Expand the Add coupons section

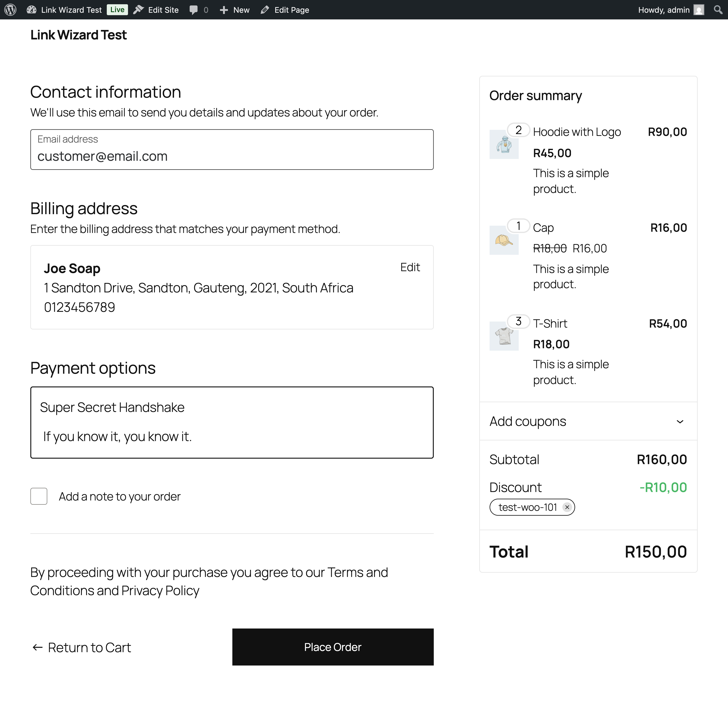tap(528, 421)
